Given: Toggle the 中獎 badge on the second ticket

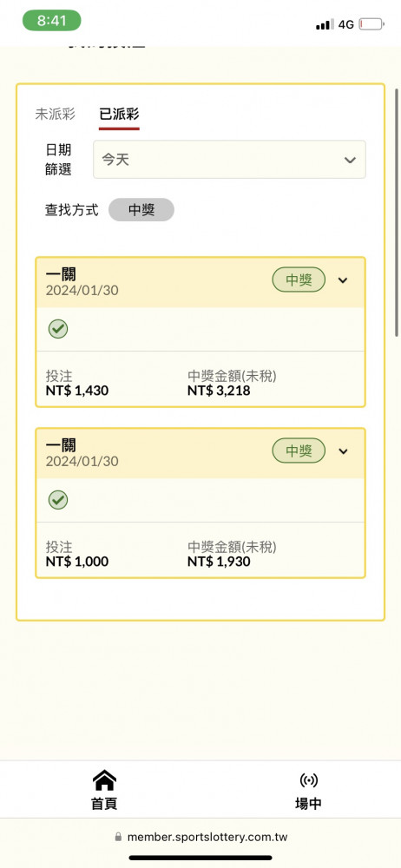Looking at the screenshot, I should pyautogui.click(x=299, y=451).
